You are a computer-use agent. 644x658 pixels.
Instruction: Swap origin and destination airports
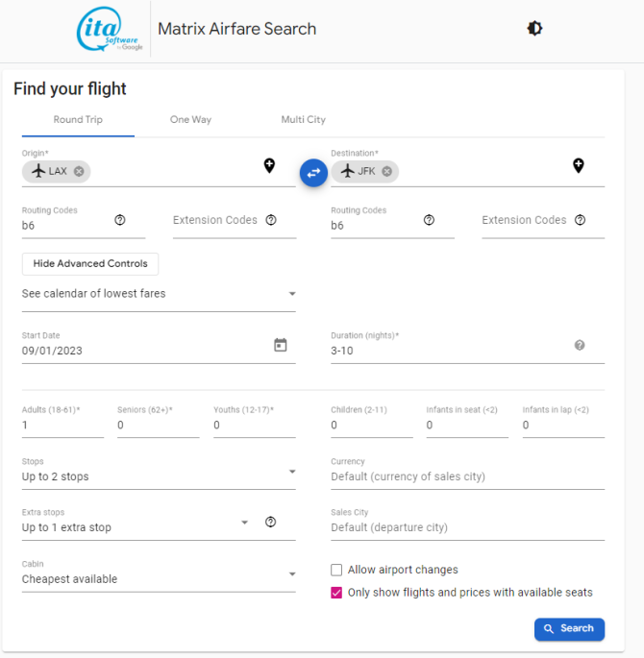click(x=313, y=173)
